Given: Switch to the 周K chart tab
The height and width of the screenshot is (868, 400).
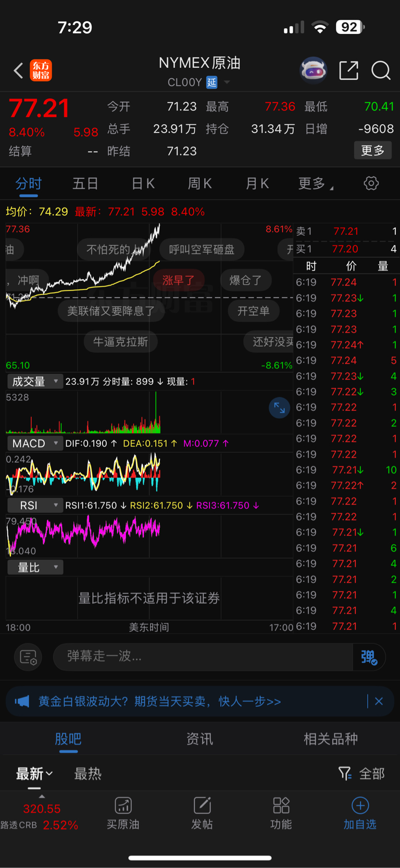Looking at the screenshot, I should point(200,184).
